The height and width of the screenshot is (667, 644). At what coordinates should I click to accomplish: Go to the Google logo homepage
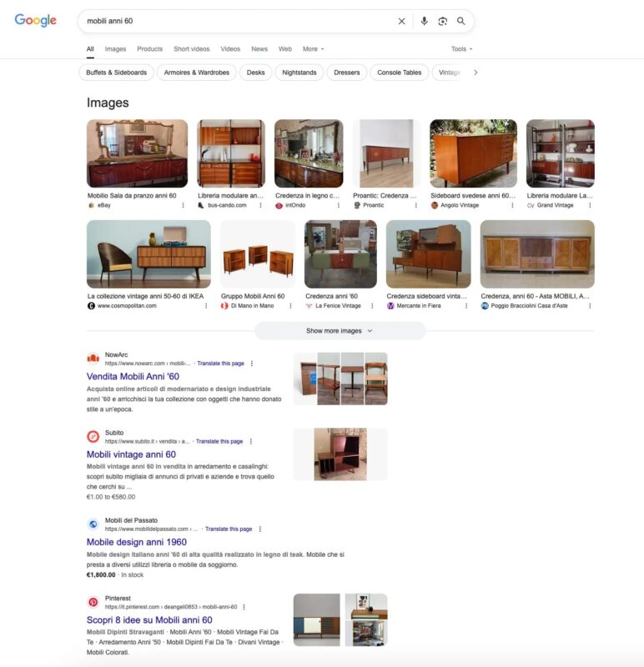(35, 20)
